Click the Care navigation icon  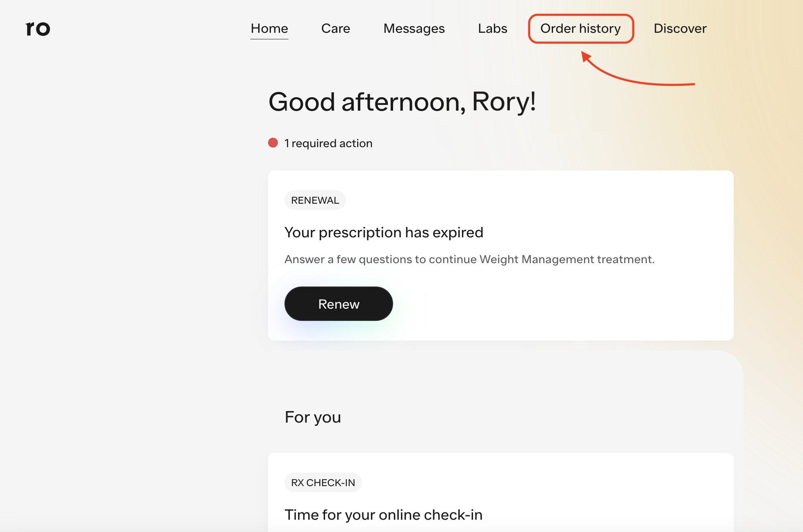(x=335, y=27)
